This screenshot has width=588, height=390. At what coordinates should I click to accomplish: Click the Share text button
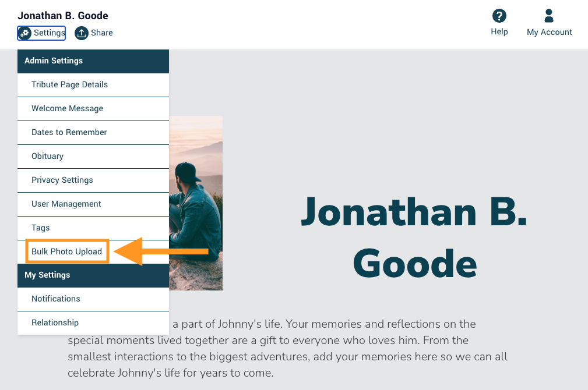coord(101,33)
